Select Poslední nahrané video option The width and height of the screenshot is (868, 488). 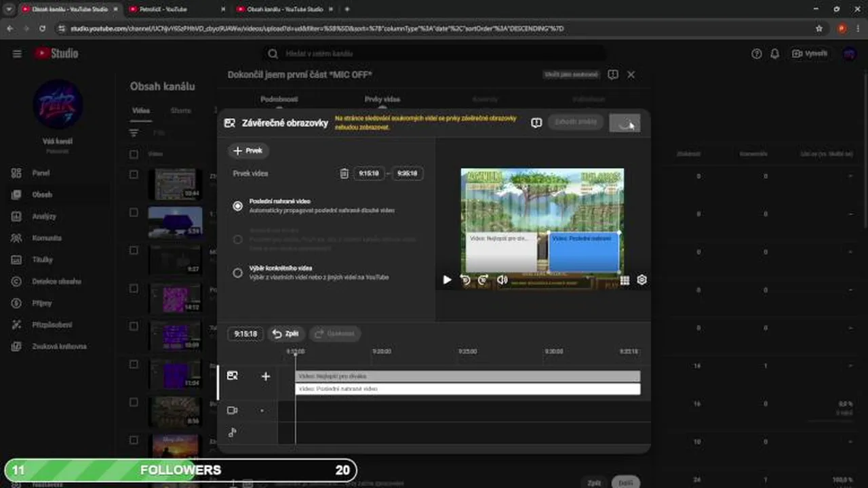click(x=237, y=206)
